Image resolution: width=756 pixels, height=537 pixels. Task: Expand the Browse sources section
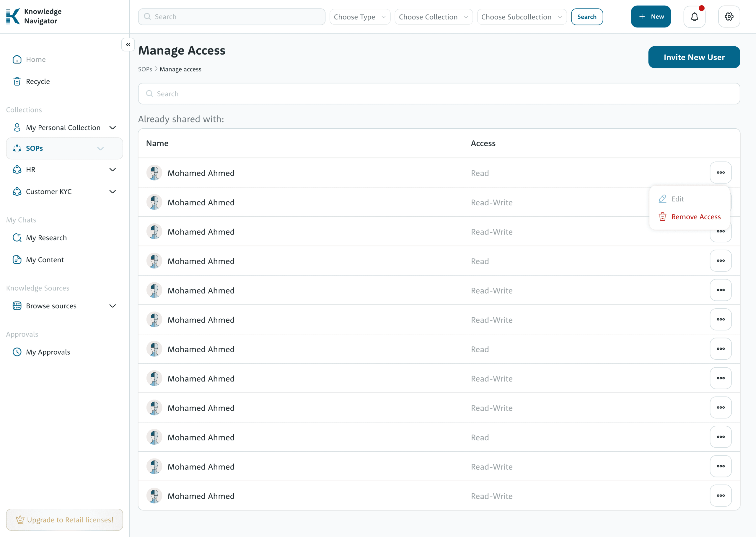(x=113, y=306)
